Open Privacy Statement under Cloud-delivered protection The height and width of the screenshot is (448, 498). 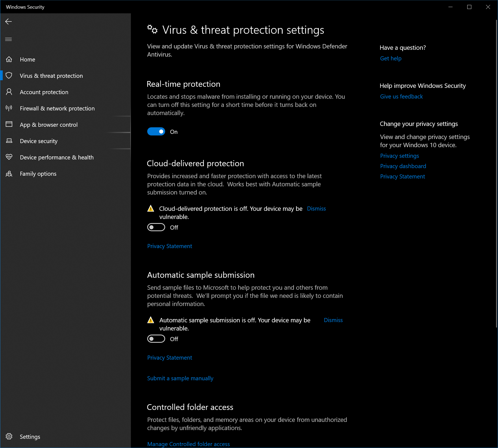(170, 246)
